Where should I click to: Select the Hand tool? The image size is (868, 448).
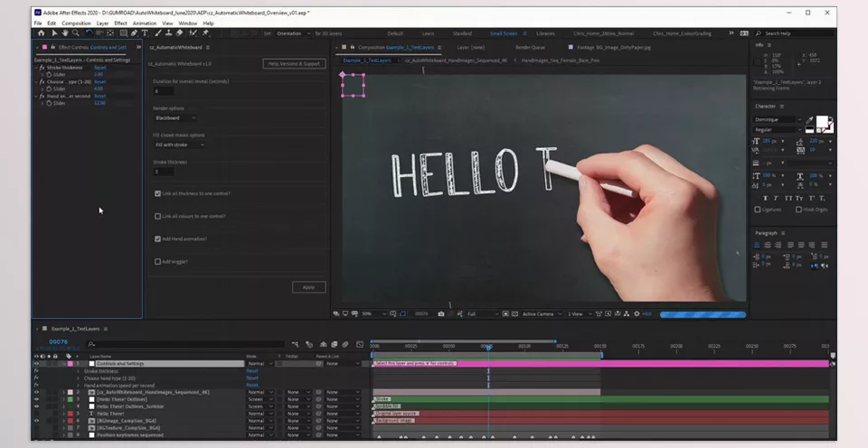tap(65, 33)
